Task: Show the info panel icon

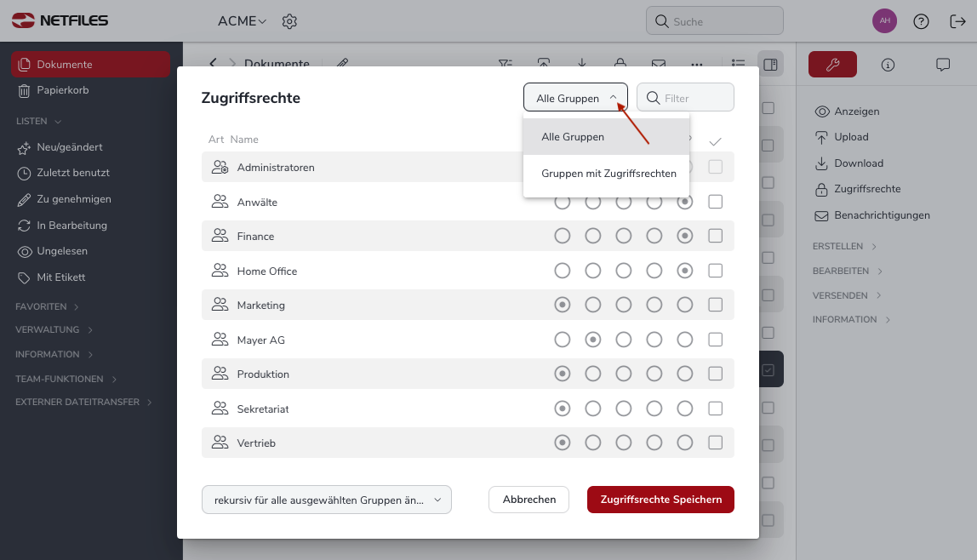Action: 888,65
